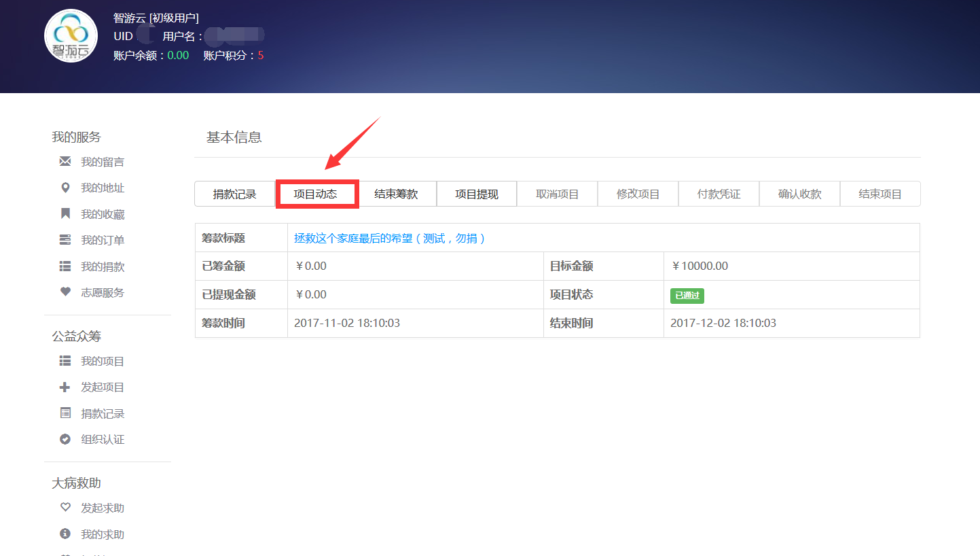Open 我的订单 page
This screenshot has height=556, width=980.
(x=103, y=240)
